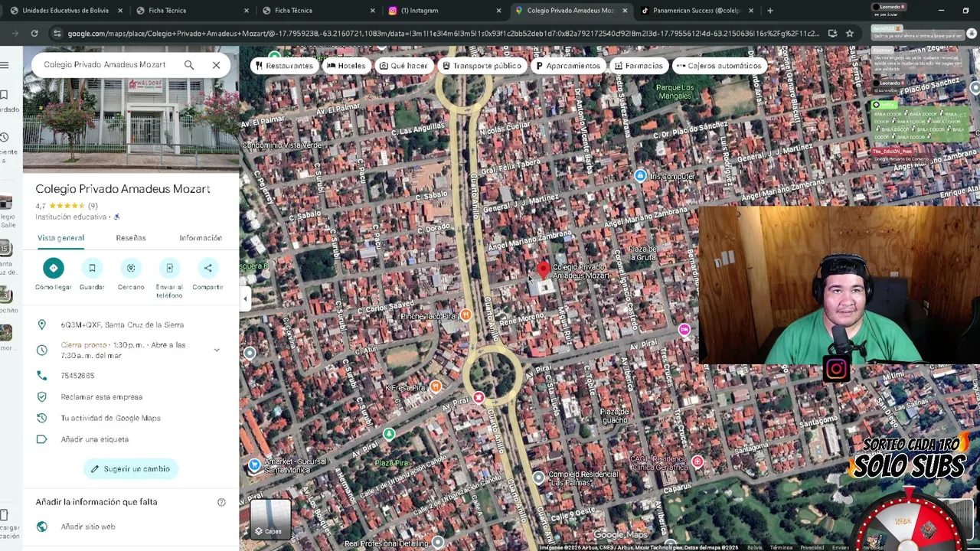Click Añadir sitio web
Screen dimensions: 980x551
tap(88, 527)
